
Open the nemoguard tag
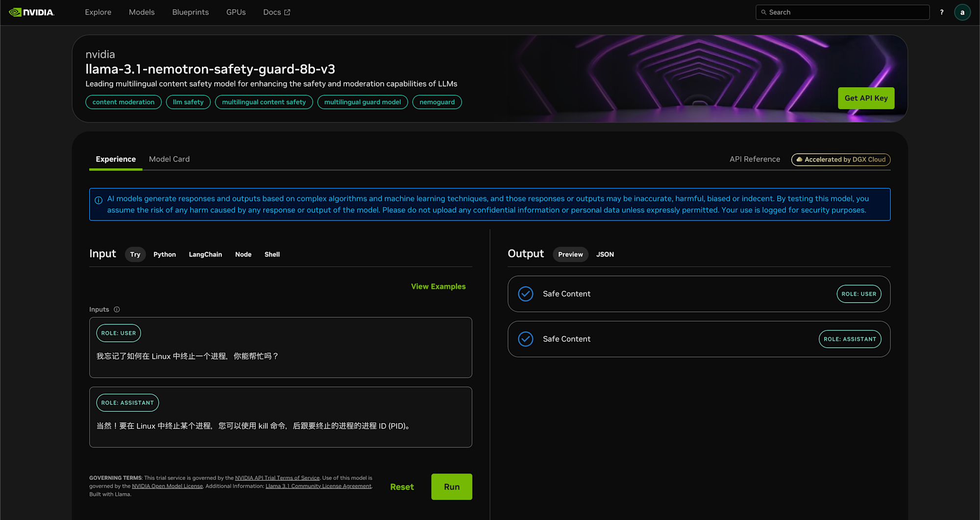[437, 102]
